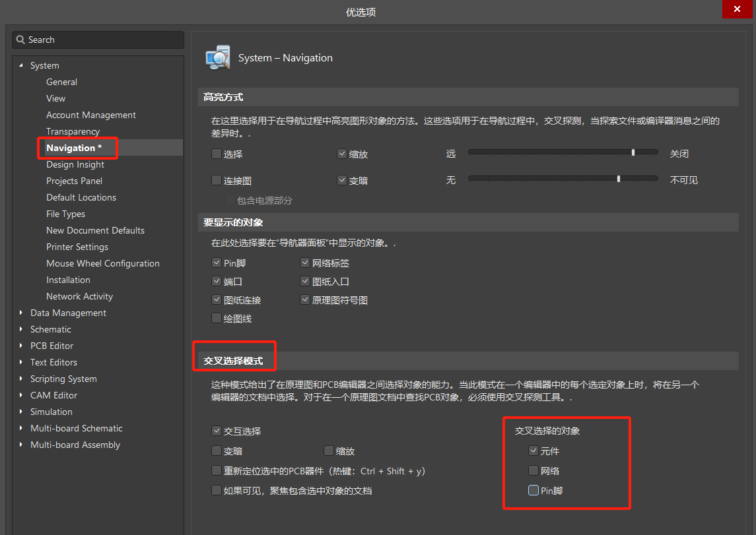Expand the Multi-board Schematic node
Viewport: 756px width, 535px height.
coord(20,427)
